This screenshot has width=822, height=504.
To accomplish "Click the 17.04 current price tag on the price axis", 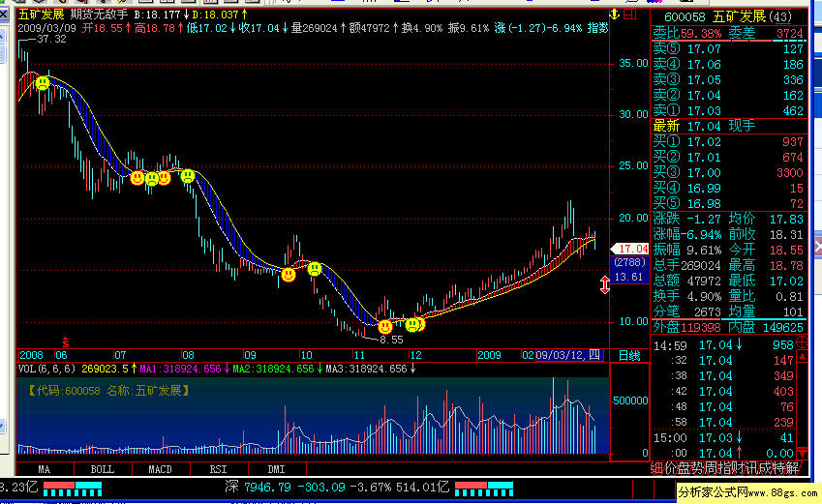I will click(x=630, y=249).
